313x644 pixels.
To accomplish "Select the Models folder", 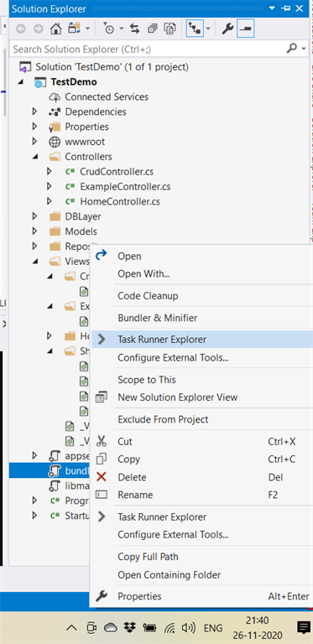I will [x=81, y=231].
